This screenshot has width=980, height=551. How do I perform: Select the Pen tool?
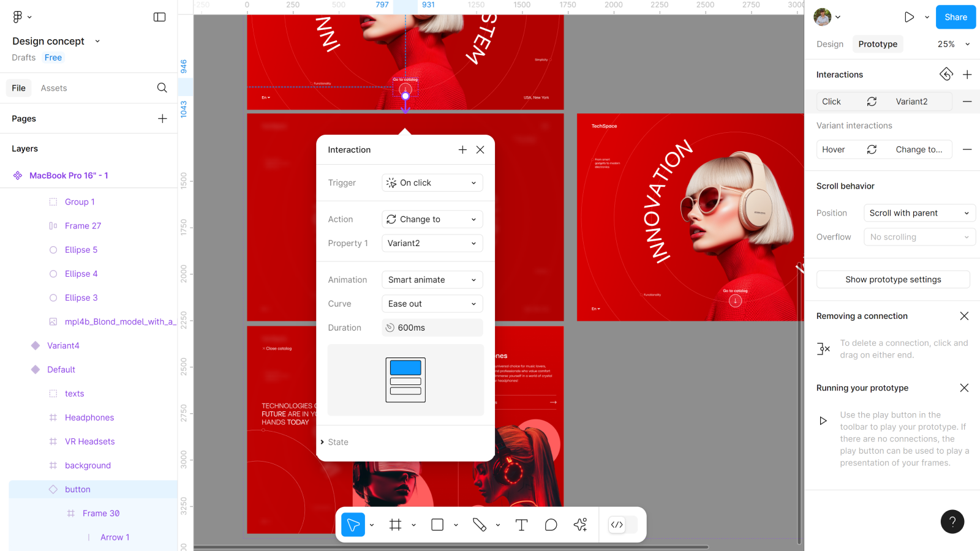tap(480, 525)
